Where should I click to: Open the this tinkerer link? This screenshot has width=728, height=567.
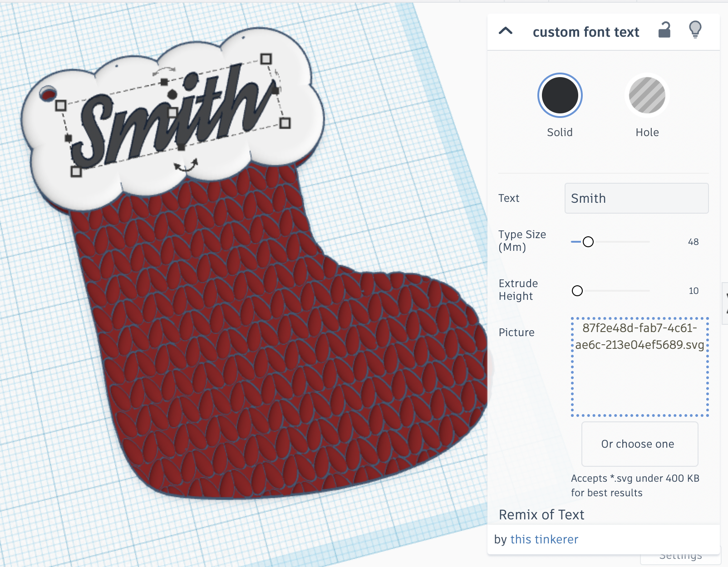(544, 539)
